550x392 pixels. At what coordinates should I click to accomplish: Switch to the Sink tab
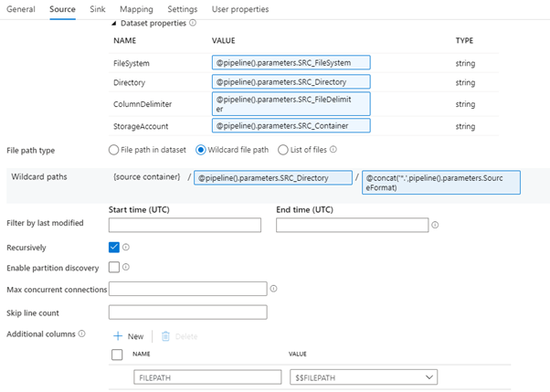coord(98,9)
